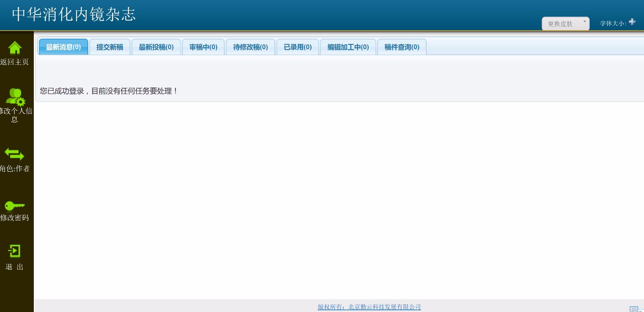This screenshot has width=644, height=312.
Task: Open the 稿件查询(0) tab
Action: point(402,47)
